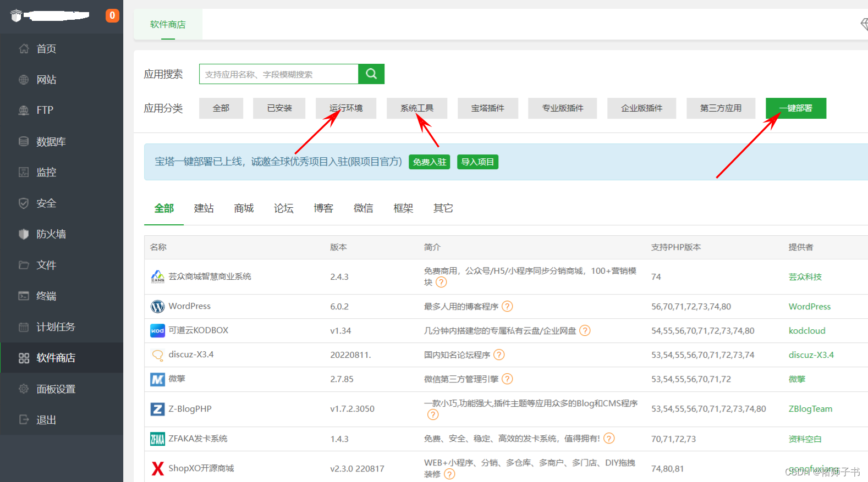The image size is (868, 482).
Task: Click the 芸众商城 logo icon
Action: point(158,276)
